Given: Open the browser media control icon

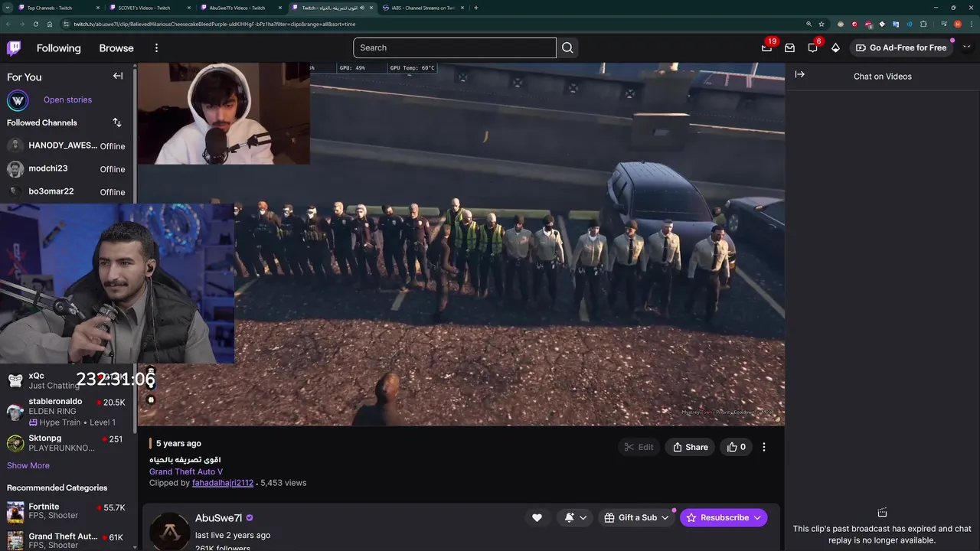Looking at the screenshot, I should click(943, 24).
